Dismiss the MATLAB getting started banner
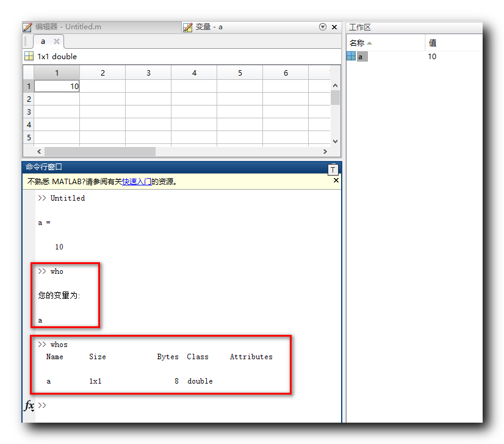504x444 pixels. tap(336, 181)
